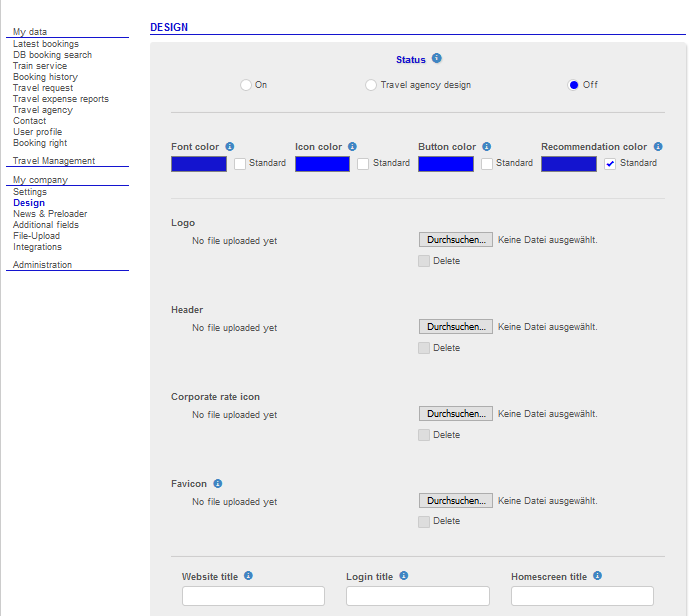Click the Recommendation color info icon
The height and width of the screenshot is (616, 694).
[658, 146]
